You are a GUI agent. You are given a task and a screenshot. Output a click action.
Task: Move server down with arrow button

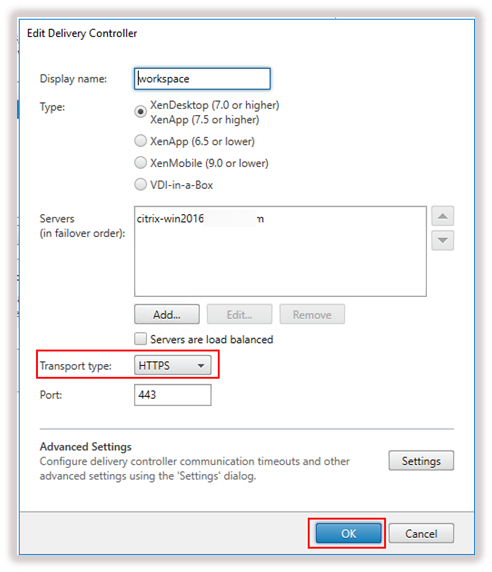[x=442, y=240]
